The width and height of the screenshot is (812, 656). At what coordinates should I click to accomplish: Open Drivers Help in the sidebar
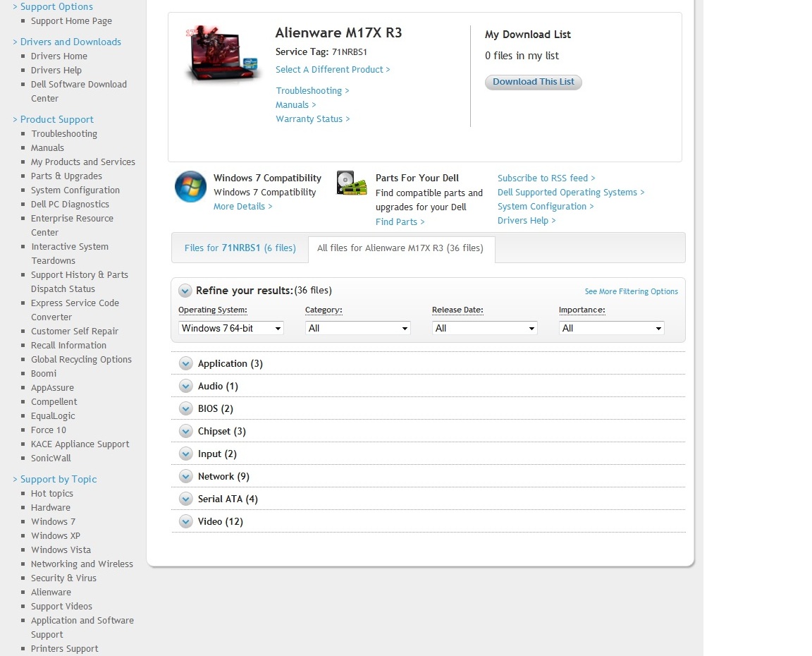pos(56,70)
